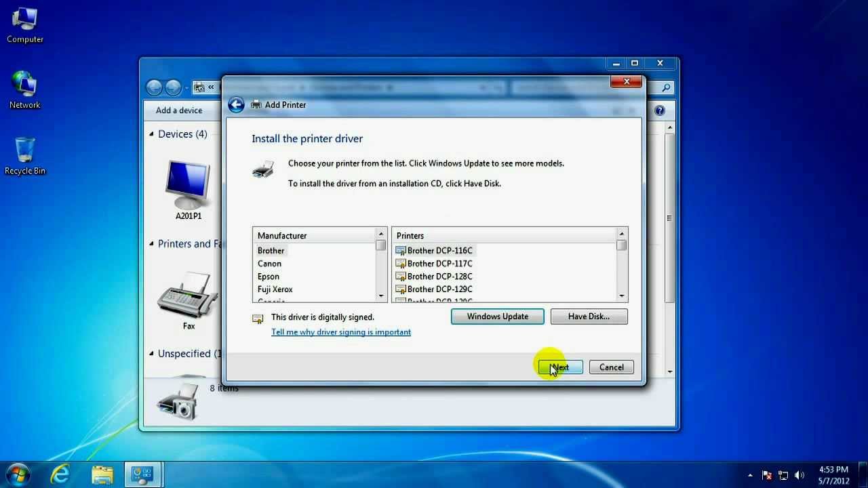Click the Windows Update button

pos(498,317)
